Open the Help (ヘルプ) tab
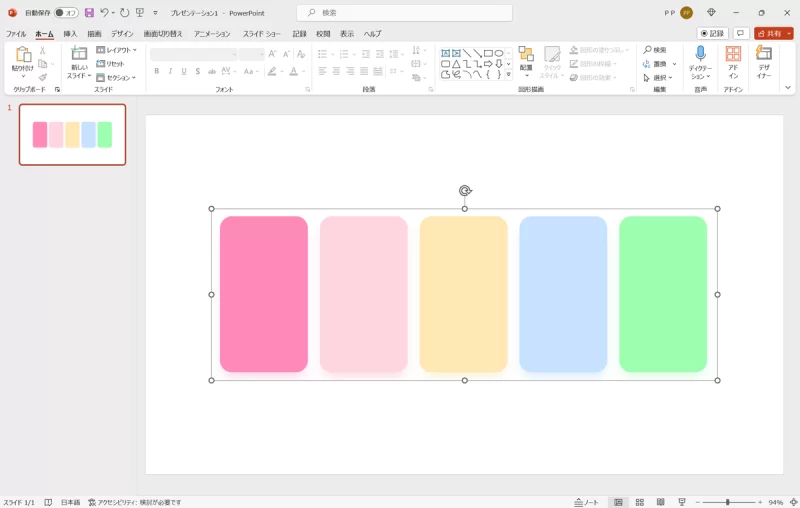 point(372,34)
